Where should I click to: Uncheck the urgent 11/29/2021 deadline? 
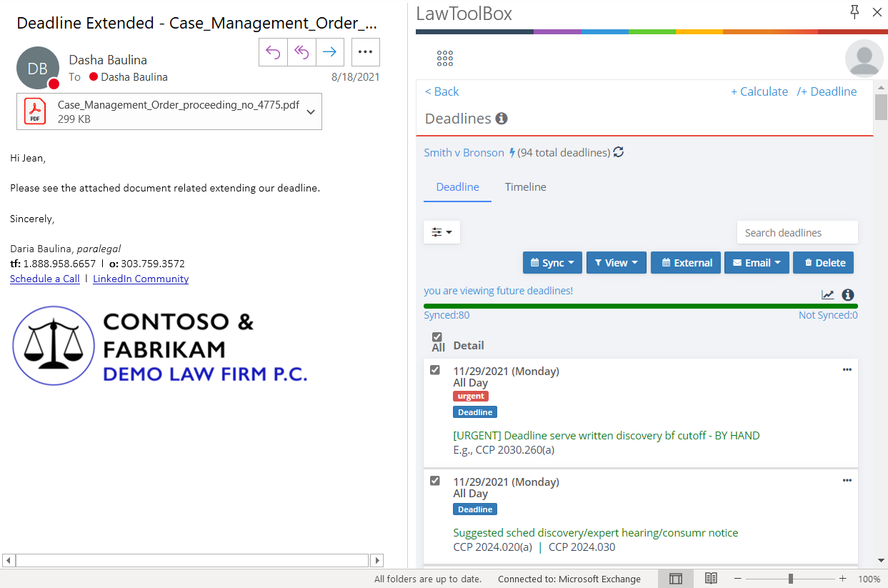(435, 370)
